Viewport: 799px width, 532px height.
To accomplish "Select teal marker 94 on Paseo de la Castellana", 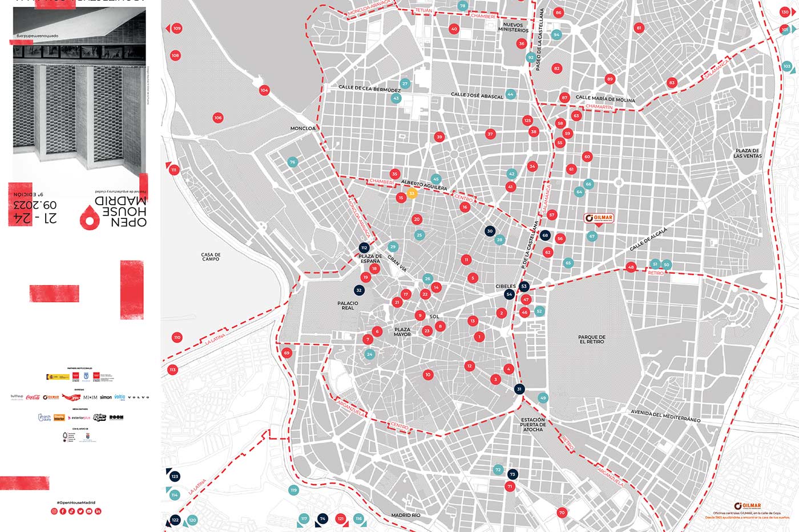I will coord(556,35).
